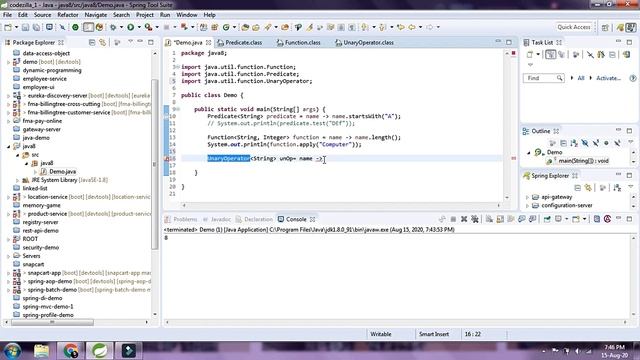Image resolution: width=640 pixels, height=360 pixels.
Task: Toggle Pin Console icon
Action: tap(547, 219)
